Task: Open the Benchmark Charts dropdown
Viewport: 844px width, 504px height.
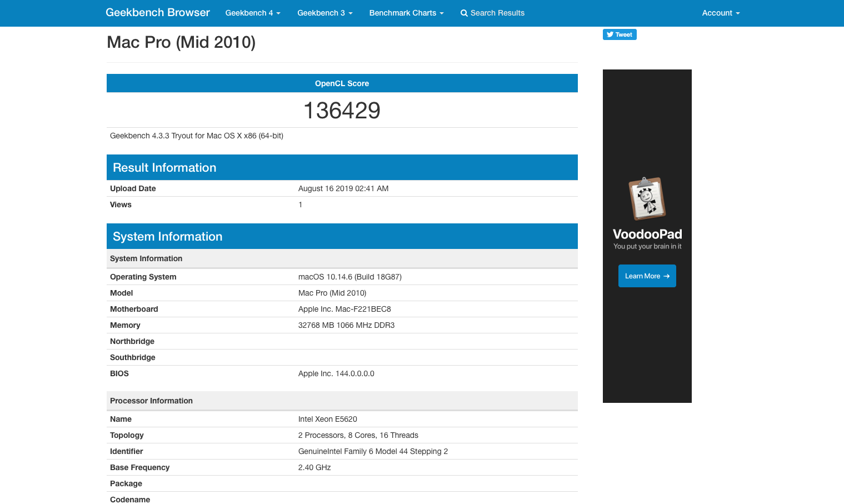Action: tap(407, 13)
